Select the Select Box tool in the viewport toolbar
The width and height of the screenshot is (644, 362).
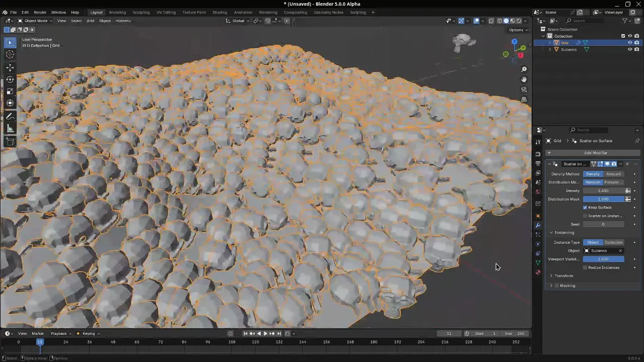point(10,43)
